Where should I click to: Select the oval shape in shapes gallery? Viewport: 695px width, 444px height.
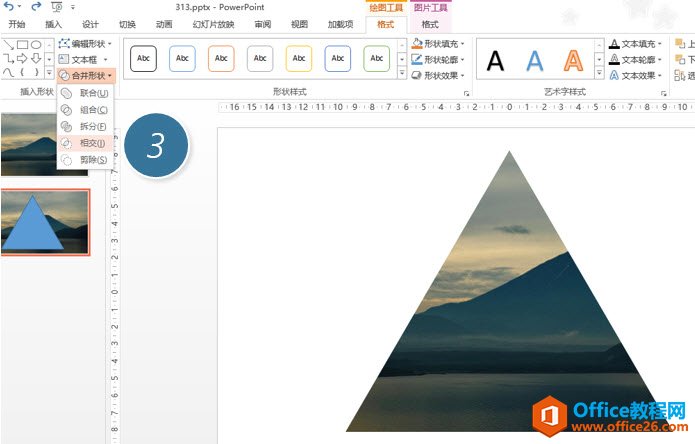[35, 44]
